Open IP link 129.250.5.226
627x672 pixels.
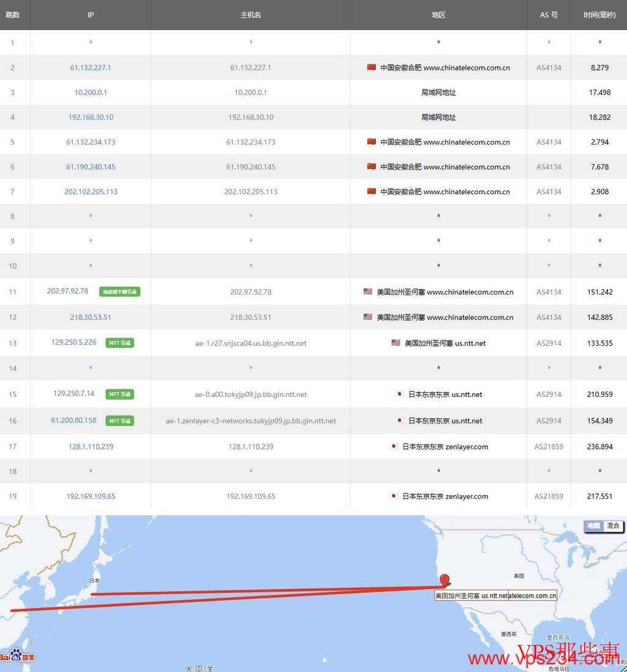[73, 342]
